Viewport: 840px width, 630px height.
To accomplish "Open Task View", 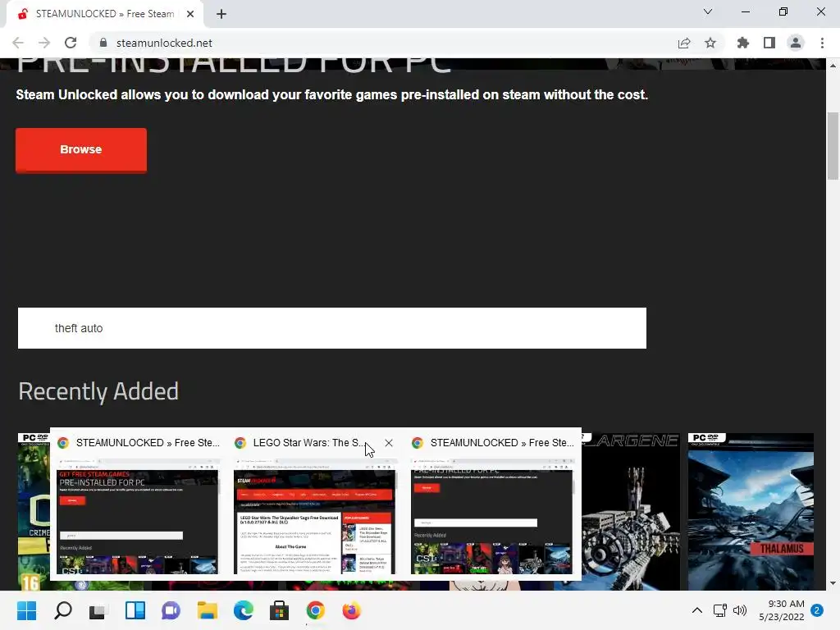I will [99, 610].
